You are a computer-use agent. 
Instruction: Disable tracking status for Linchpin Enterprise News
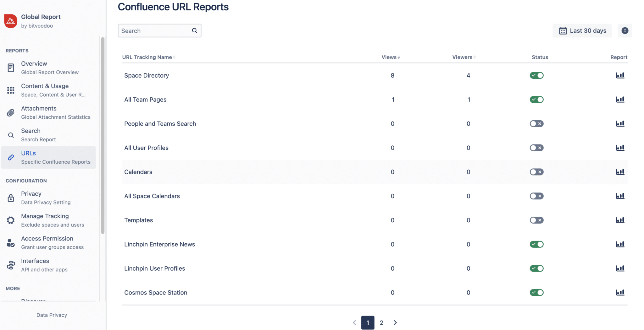tap(536, 244)
